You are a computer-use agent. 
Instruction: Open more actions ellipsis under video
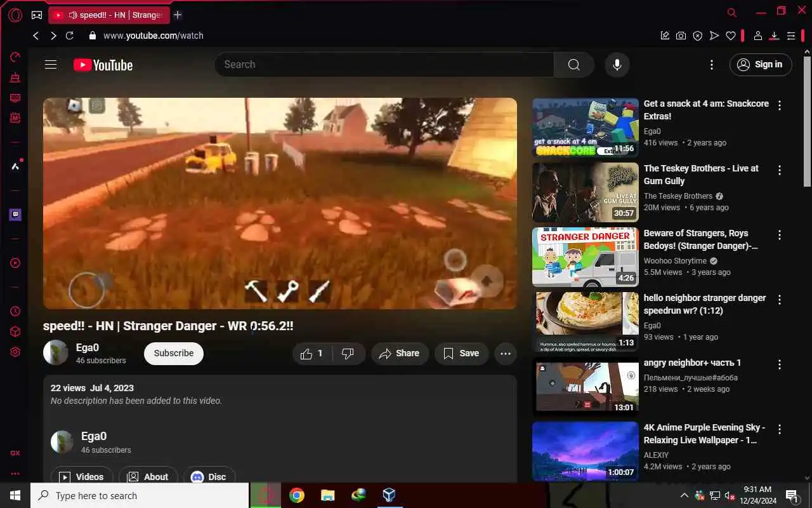(x=506, y=354)
